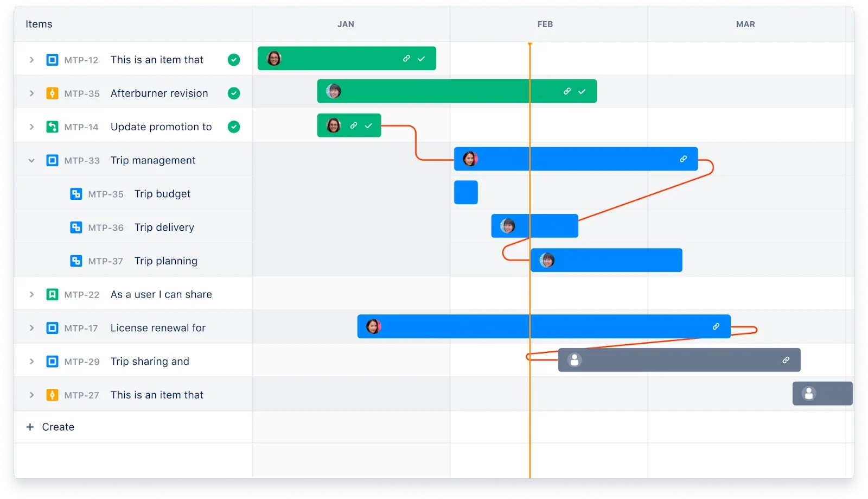This screenshot has height=499, width=868.
Task: Click the done checkmark status on Afterburner revision
Action: click(x=234, y=93)
